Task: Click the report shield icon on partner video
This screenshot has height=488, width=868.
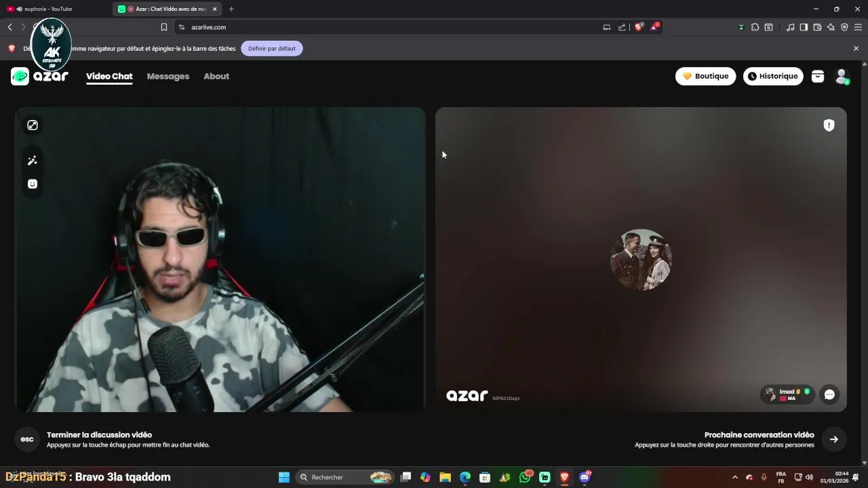Action: pyautogui.click(x=829, y=125)
